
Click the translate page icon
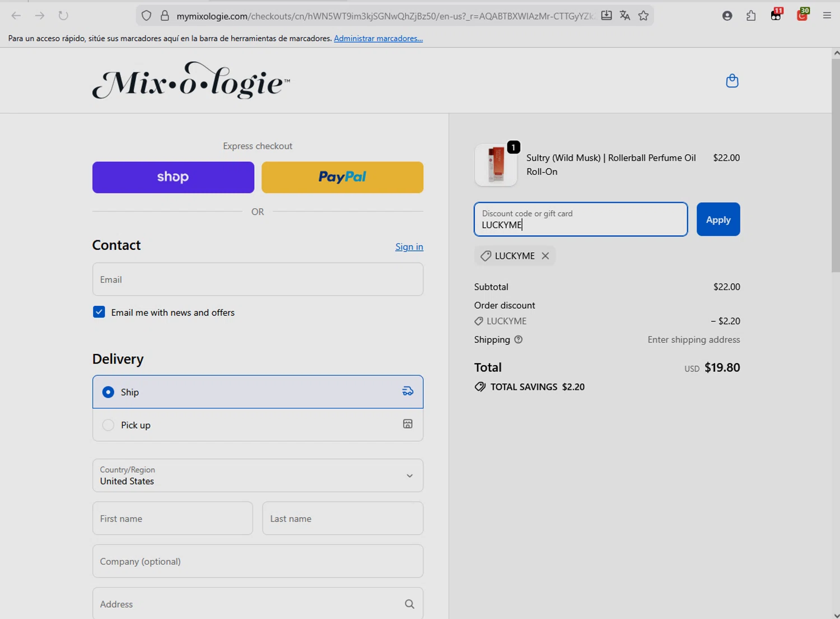tap(625, 16)
